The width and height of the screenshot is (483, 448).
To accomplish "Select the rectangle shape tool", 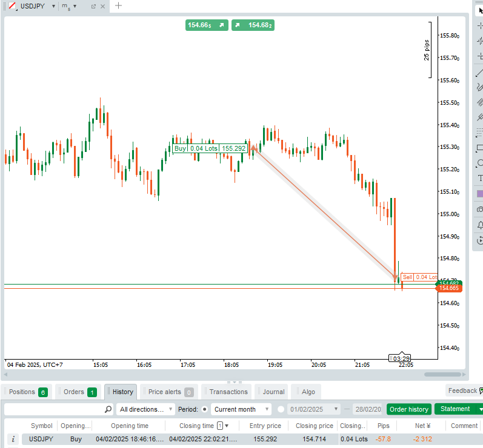I will [479, 148].
